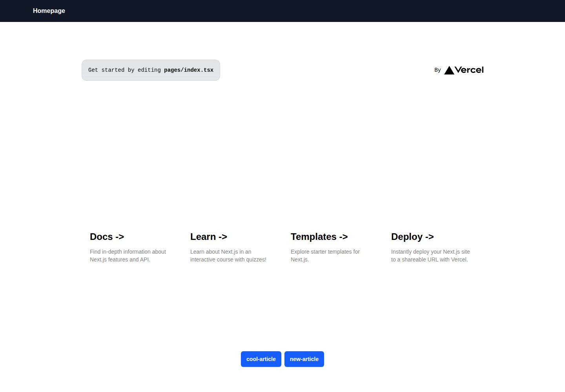This screenshot has width=565, height=392.
Task: Click 'Instantly deploy your Next.js site' text
Action: click(x=430, y=252)
